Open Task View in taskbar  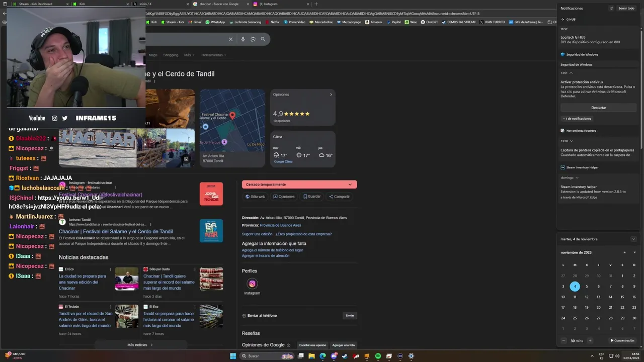point(300,356)
